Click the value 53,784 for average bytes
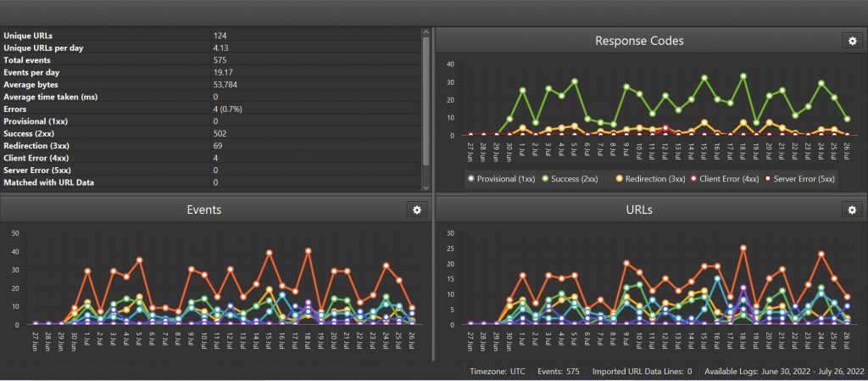The width and height of the screenshot is (868, 381). 225,85
